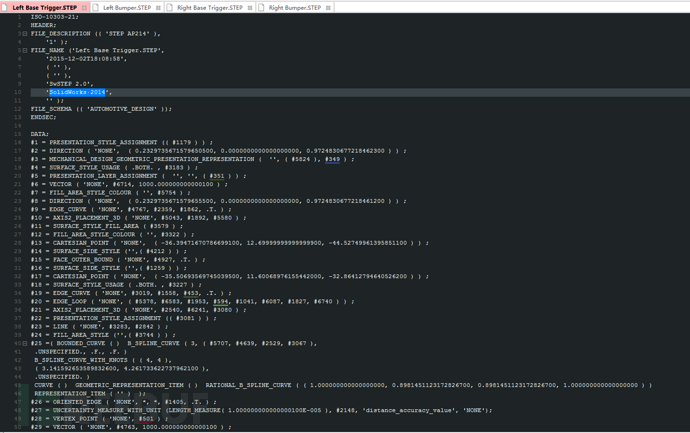Image resolution: width=690 pixels, height=433 pixels.
Task: Click the highlighted SolidWorks 2014 text
Action: click(x=77, y=92)
